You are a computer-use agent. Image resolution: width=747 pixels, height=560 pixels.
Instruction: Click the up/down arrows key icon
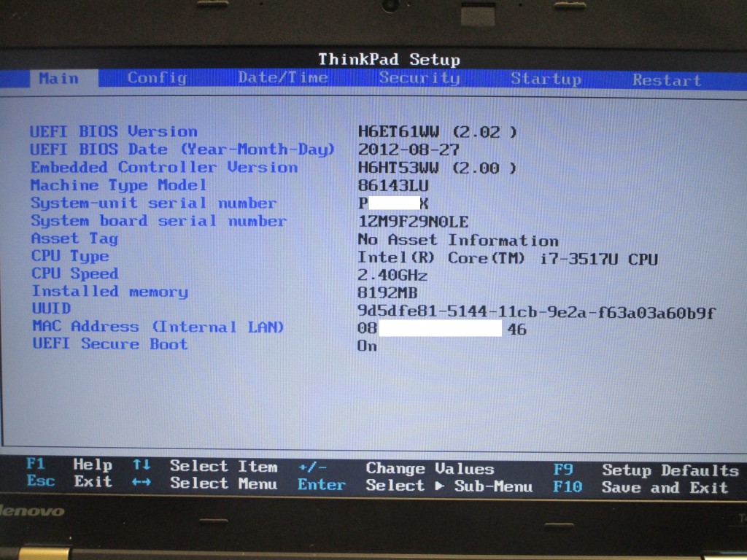click(x=142, y=464)
